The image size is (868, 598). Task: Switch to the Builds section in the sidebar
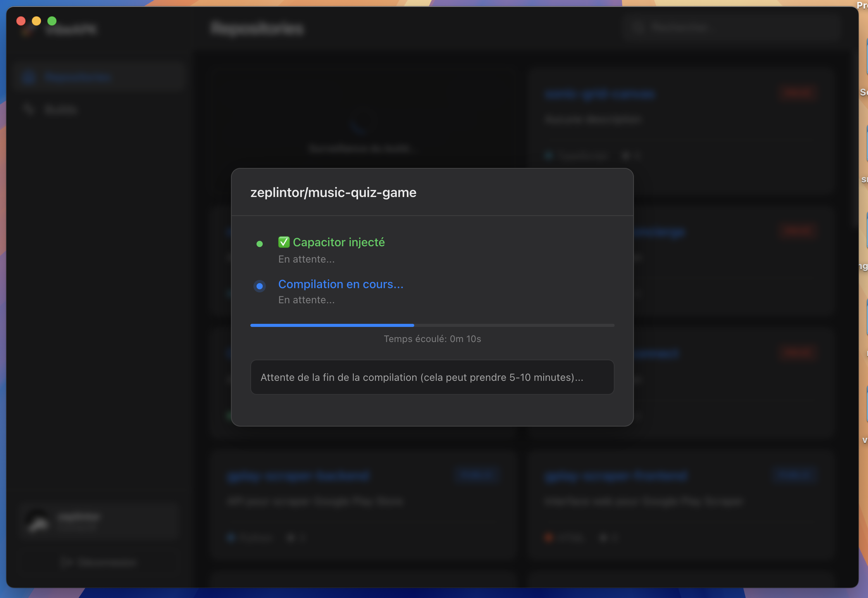[x=61, y=109]
